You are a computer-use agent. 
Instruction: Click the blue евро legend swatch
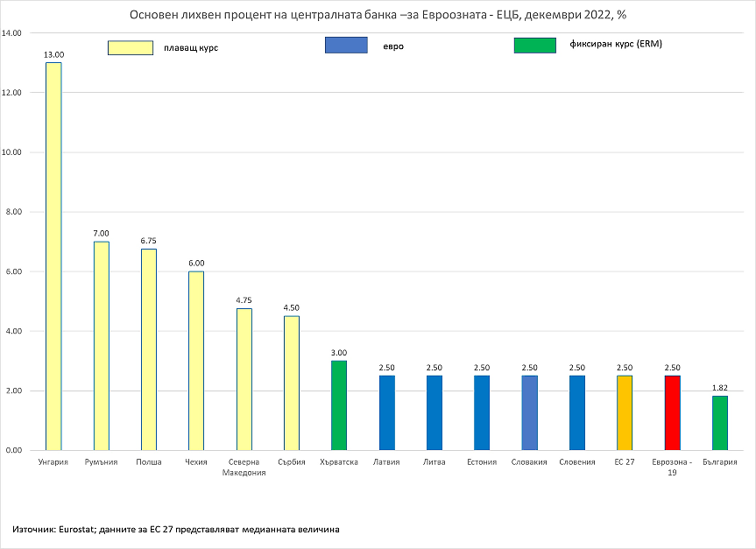[345, 45]
